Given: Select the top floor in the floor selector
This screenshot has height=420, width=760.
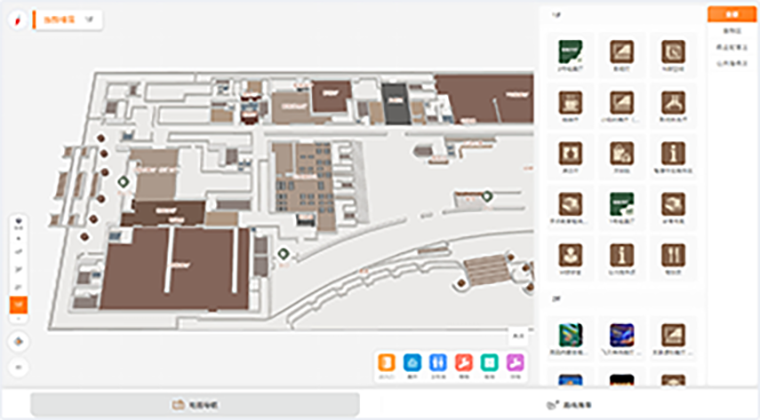Looking at the screenshot, I should [x=19, y=251].
